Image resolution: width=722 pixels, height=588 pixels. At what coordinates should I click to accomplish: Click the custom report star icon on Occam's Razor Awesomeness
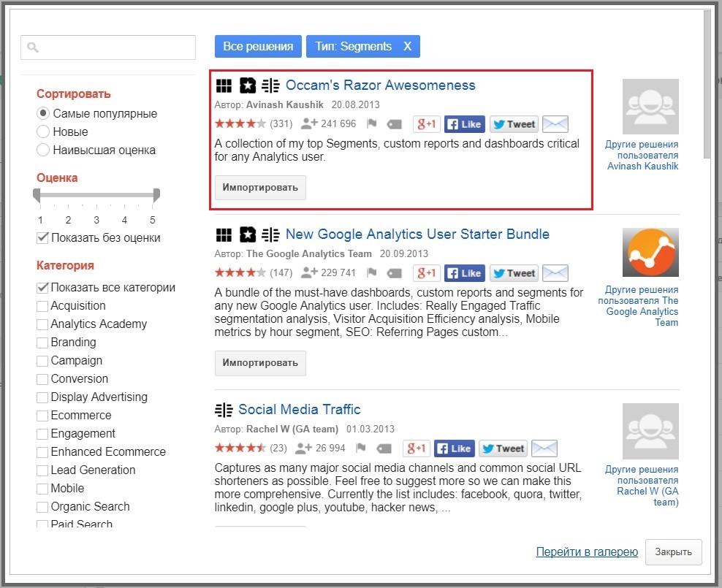point(248,85)
